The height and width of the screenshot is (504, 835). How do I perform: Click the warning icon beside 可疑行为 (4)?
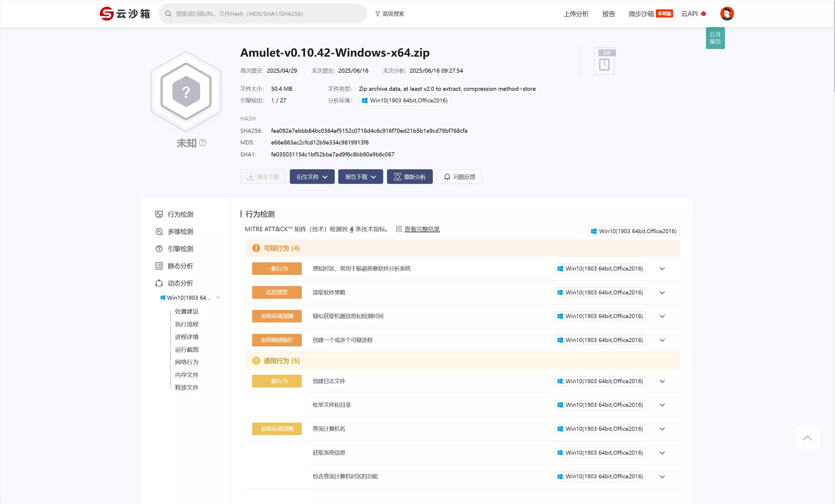tap(256, 248)
